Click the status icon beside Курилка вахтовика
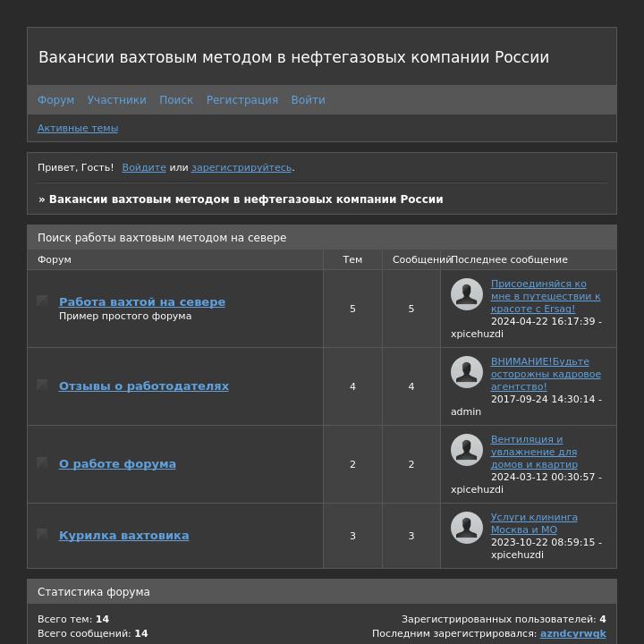The width and height of the screenshot is (644, 644). tap(42, 534)
